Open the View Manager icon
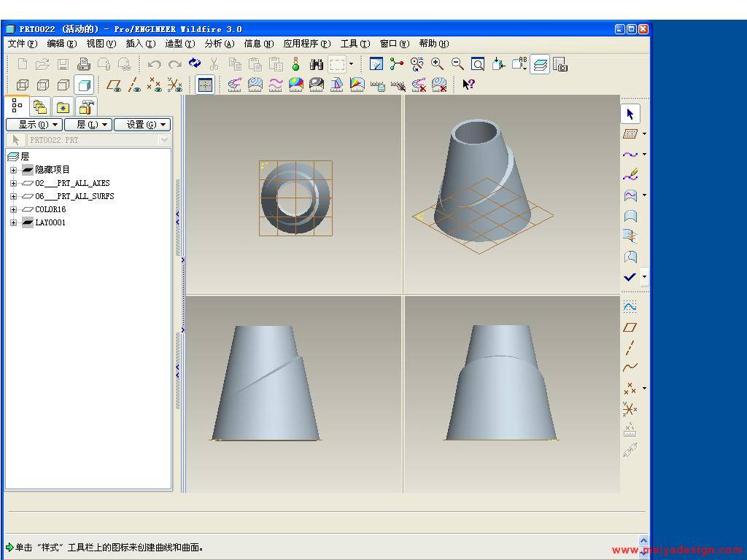 coord(560,64)
